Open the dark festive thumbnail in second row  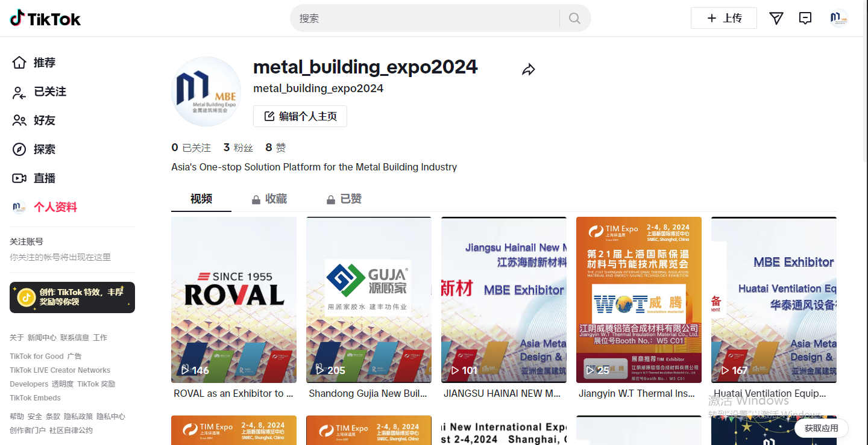click(x=774, y=430)
